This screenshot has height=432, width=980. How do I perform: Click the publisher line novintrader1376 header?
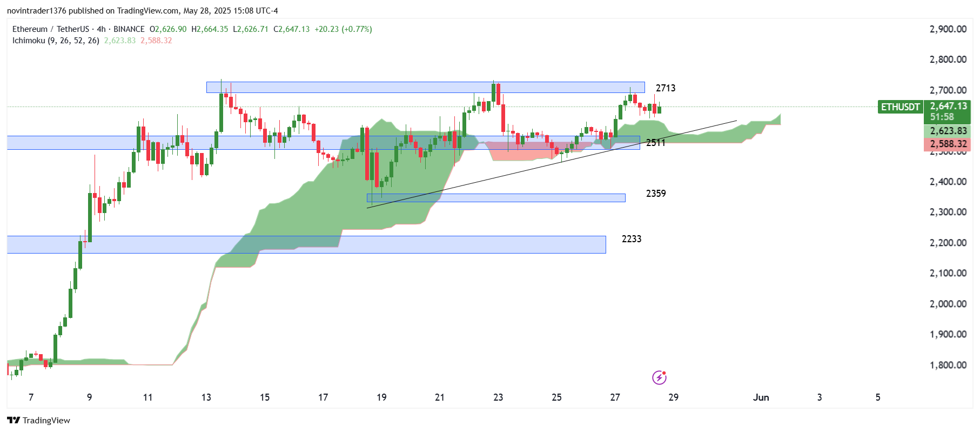tap(143, 11)
